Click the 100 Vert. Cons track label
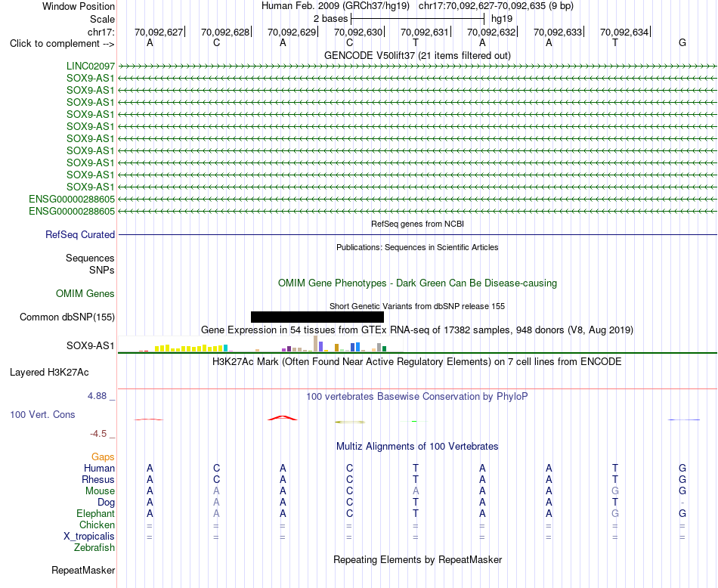This screenshot has width=718, height=588. (42, 414)
